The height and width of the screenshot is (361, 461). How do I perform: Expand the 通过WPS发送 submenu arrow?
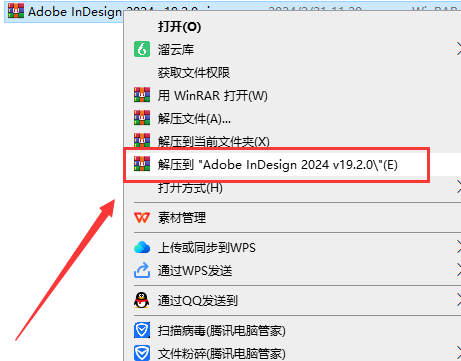pyautogui.click(x=459, y=271)
